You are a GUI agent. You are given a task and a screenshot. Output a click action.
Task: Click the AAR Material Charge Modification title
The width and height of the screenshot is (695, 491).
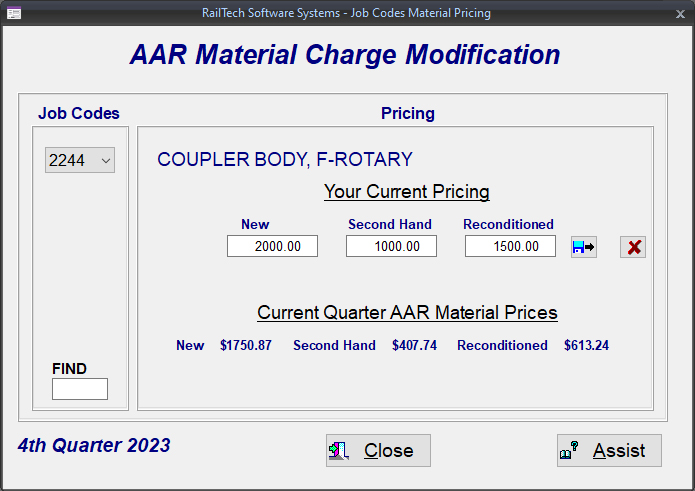[345, 55]
